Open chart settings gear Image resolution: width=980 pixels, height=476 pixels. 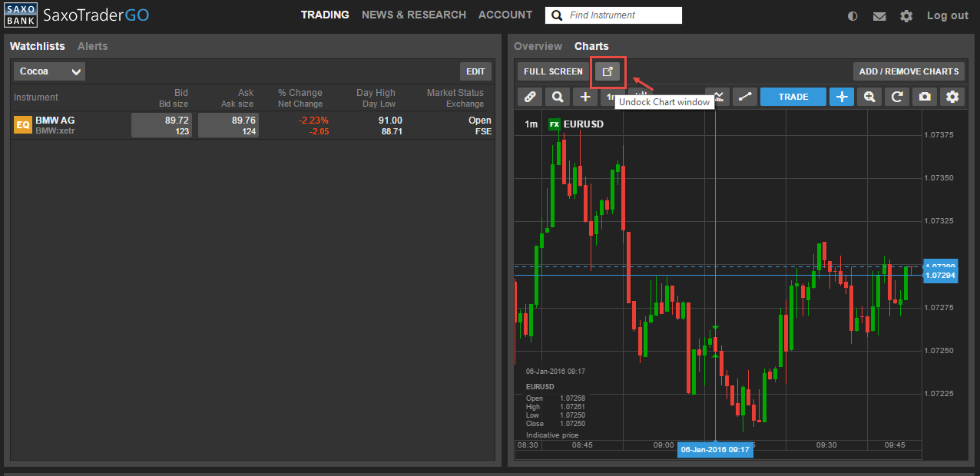coord(952,97)
